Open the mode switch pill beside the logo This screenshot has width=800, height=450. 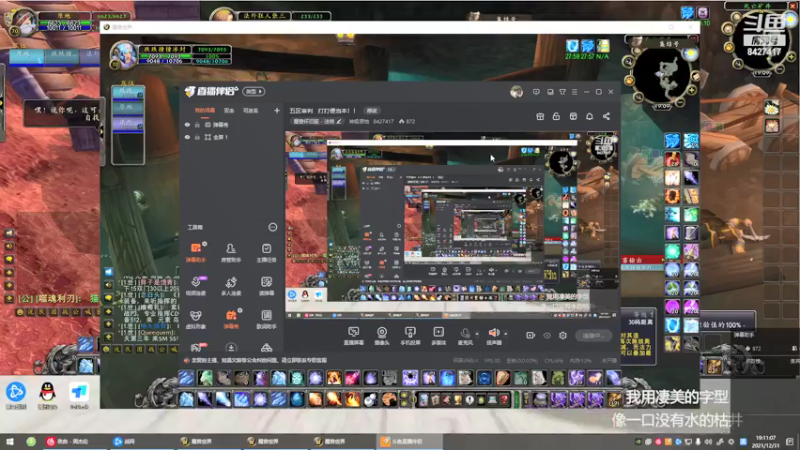[x=254, y=91]
